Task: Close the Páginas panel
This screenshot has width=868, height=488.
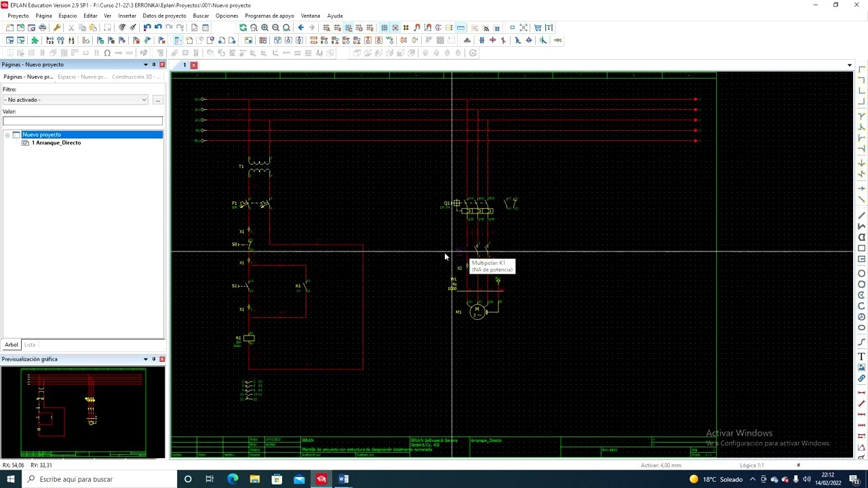Action: tap(162, 64)
